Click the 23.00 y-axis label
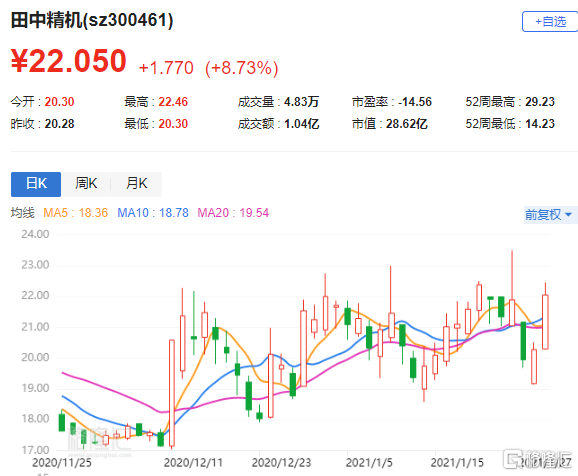The height and width of the screenshot is (476, 578). (x=35, y=265)
